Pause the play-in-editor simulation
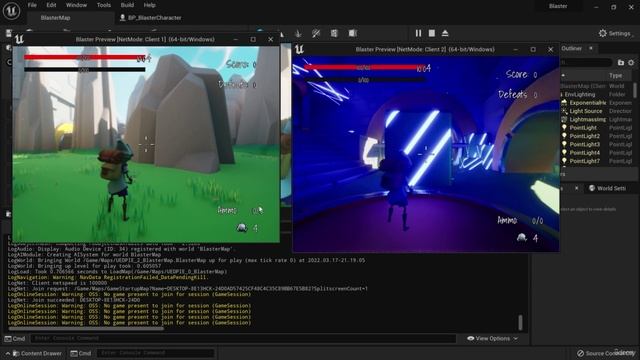 (418, 33)
